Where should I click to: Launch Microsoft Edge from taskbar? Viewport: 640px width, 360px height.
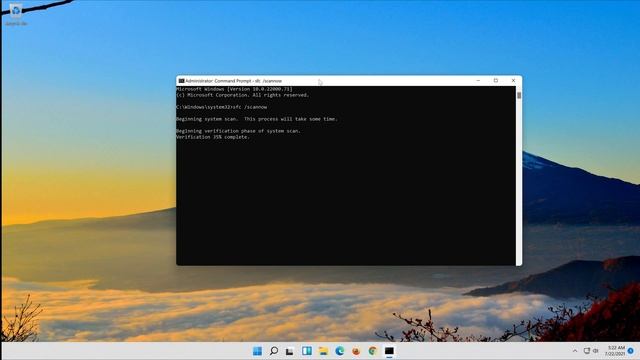tap(340, 351)
